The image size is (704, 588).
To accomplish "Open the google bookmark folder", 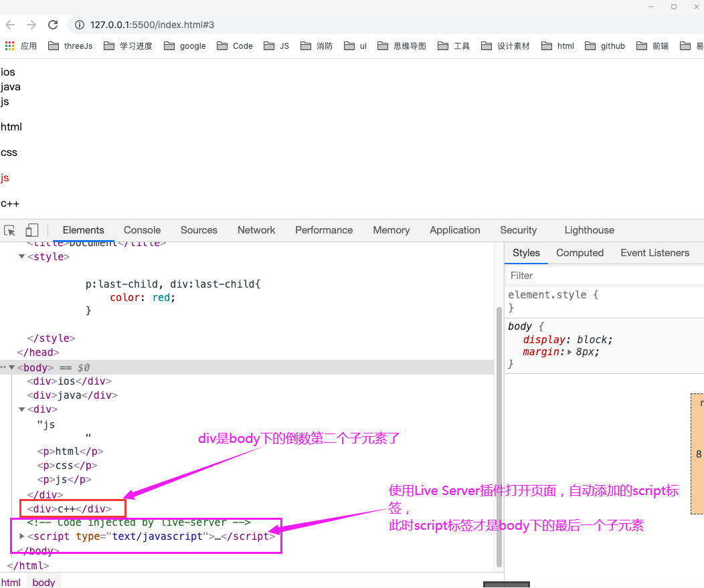I will click(185, 45).
